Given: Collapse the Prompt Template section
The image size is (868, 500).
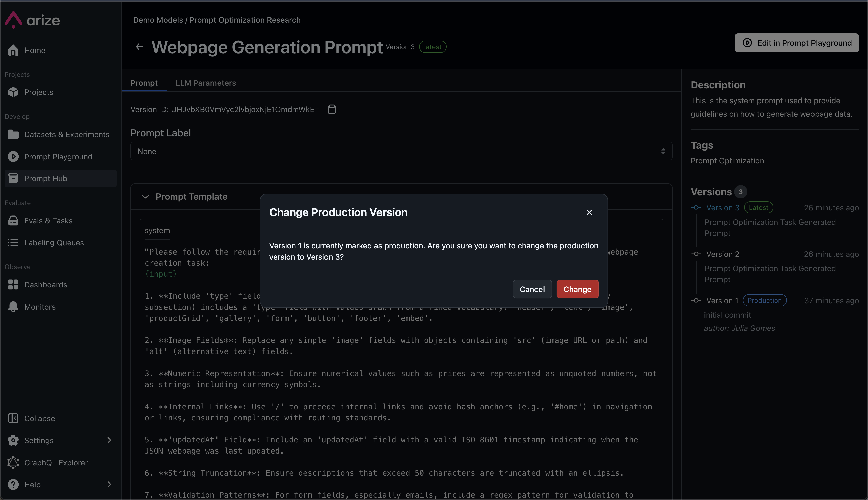Looking at the screenshot, I should 145,197.
